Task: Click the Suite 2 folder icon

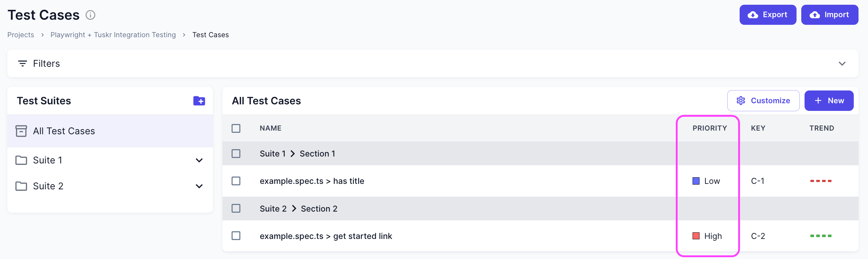Action: click(21, 186)
